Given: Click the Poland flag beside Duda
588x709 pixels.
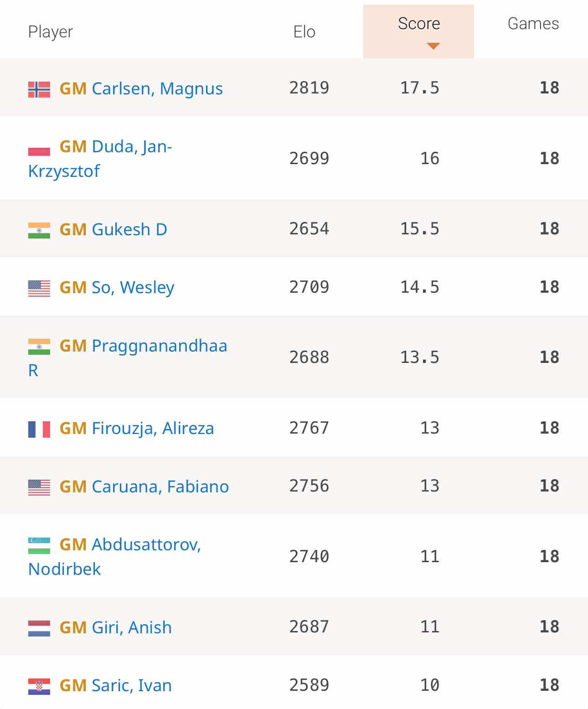Looking at the screenshot, I should point(39,148).
